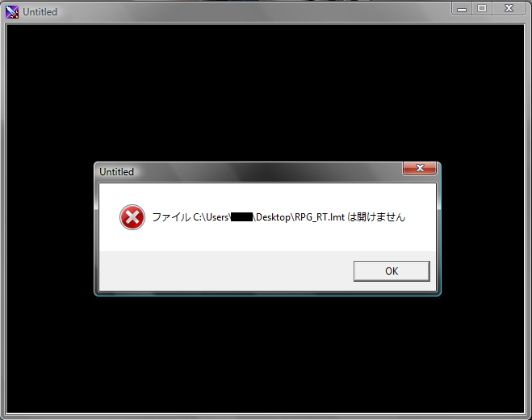Click the RPG sword icon in title bar
The height and width of the screenshot is (420, 532).
(12, 12)
